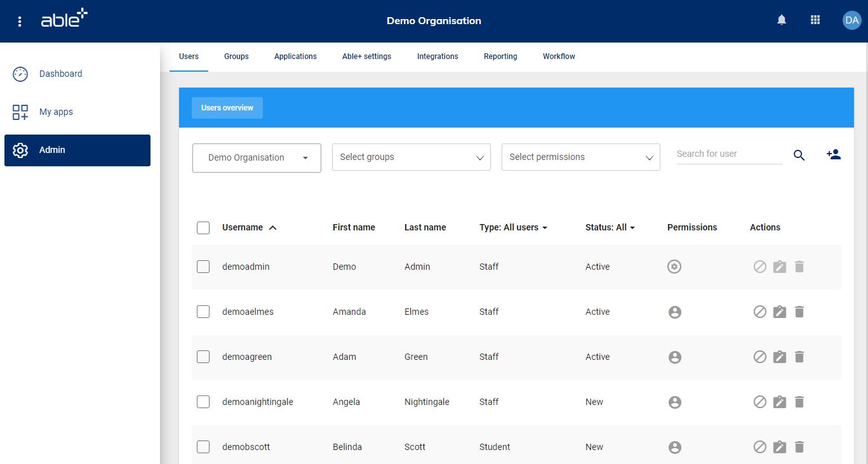Click the add user icon
868x464 pixels.
(833, 154)
